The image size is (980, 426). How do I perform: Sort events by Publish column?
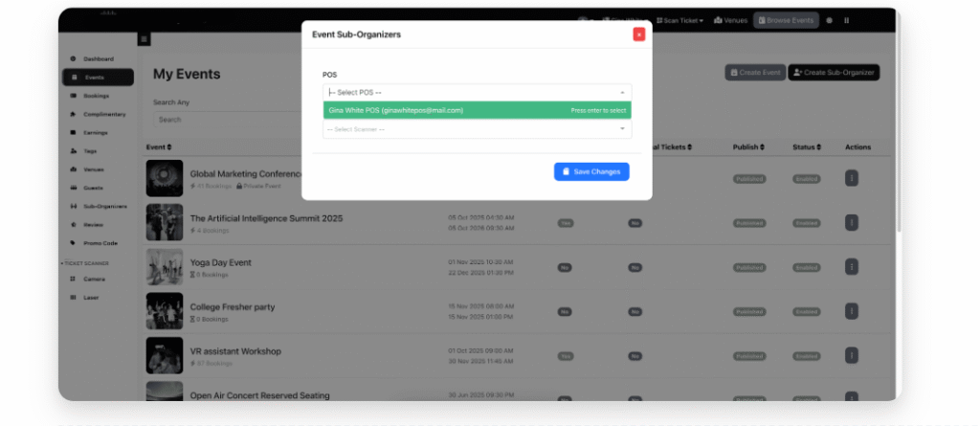(747, 147)
